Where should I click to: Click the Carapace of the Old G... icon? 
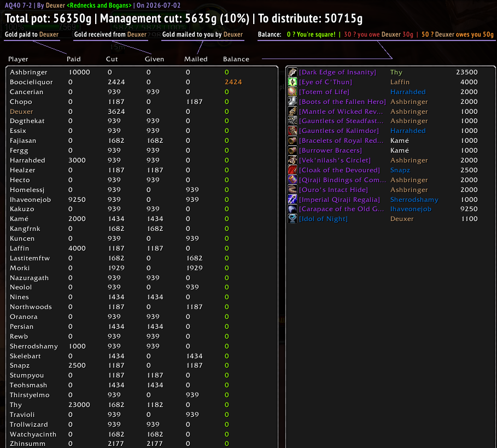tap(293, 209)
